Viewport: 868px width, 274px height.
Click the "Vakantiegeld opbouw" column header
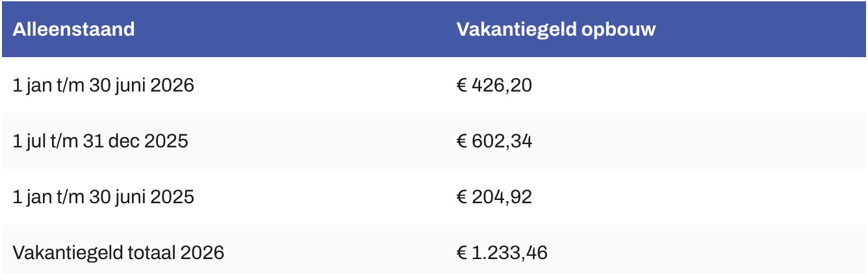pos(555,29)
